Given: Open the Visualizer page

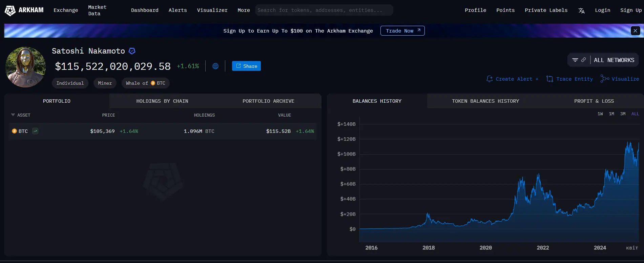Looking at the screenshot, I should (x=212, y=10).
